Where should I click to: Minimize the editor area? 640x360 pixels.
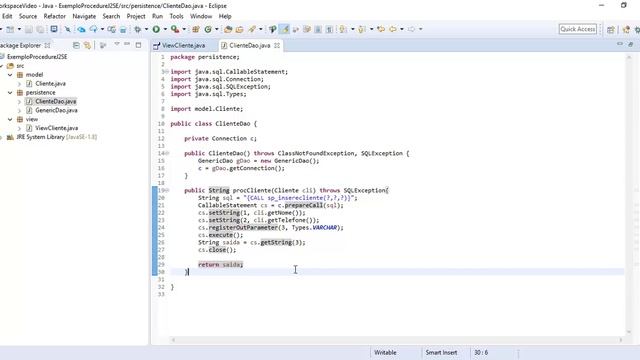620,44
